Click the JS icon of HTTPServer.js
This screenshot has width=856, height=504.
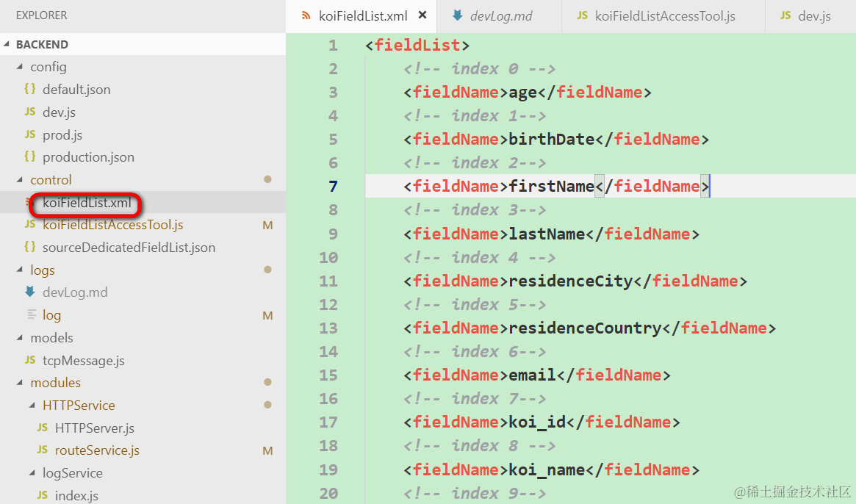43,428
